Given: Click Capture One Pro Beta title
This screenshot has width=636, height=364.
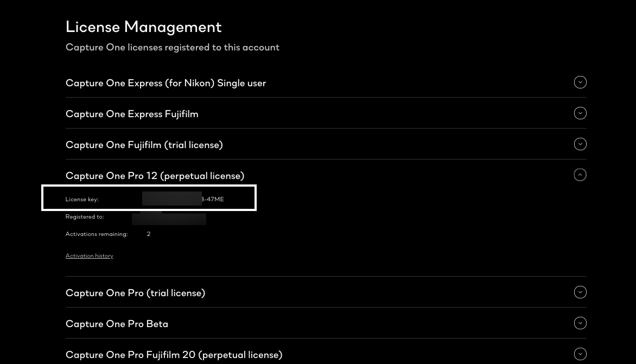Looking at the screenshot, I should (117, 324).
